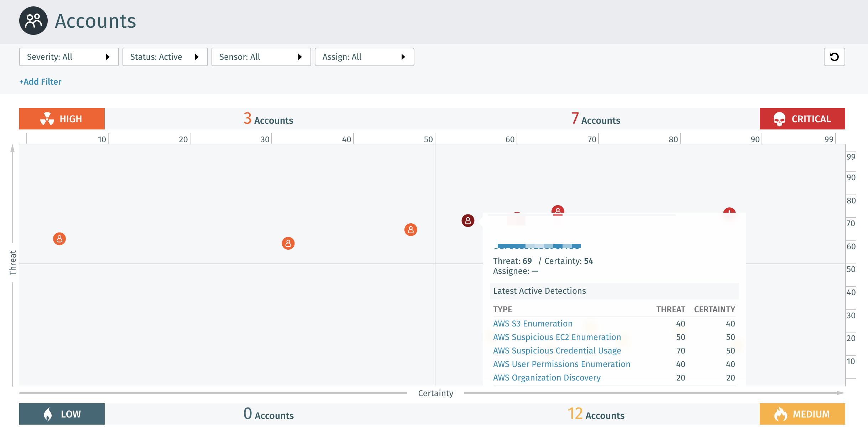868x436 pixels.
Task: Expand the Status: Active dropdown
Action: click(x=165, y=57)
